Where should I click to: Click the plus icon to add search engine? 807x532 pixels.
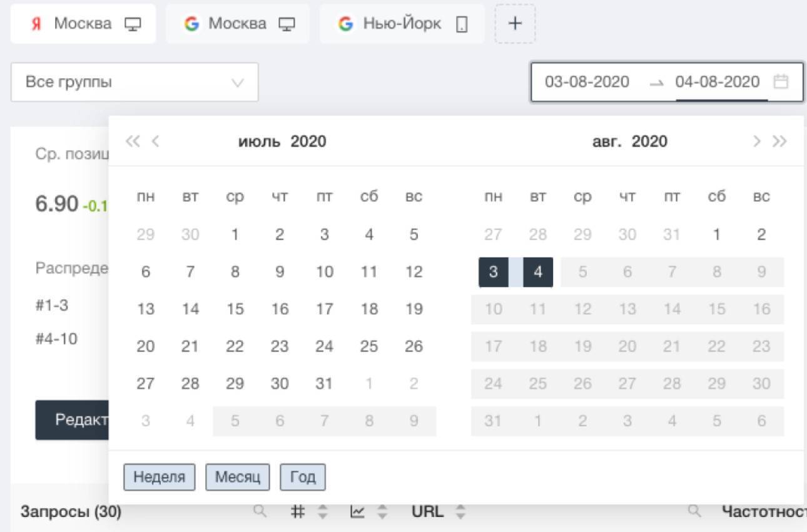pyautogui.click(x=514, y=24)
